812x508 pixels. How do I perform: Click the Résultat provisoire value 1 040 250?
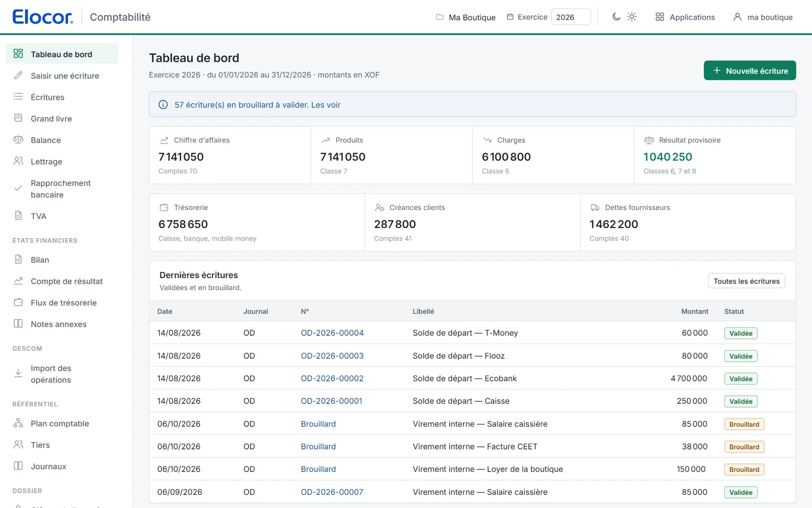(668, 157)
